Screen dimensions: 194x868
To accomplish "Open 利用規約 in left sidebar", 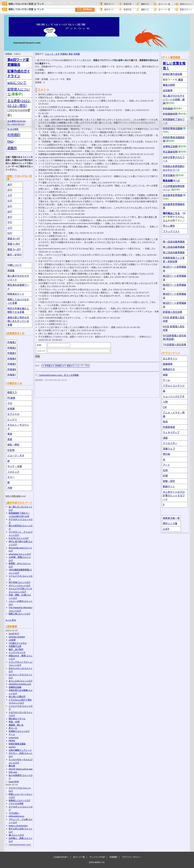I will pyautogui.click(x=14, y=135).
